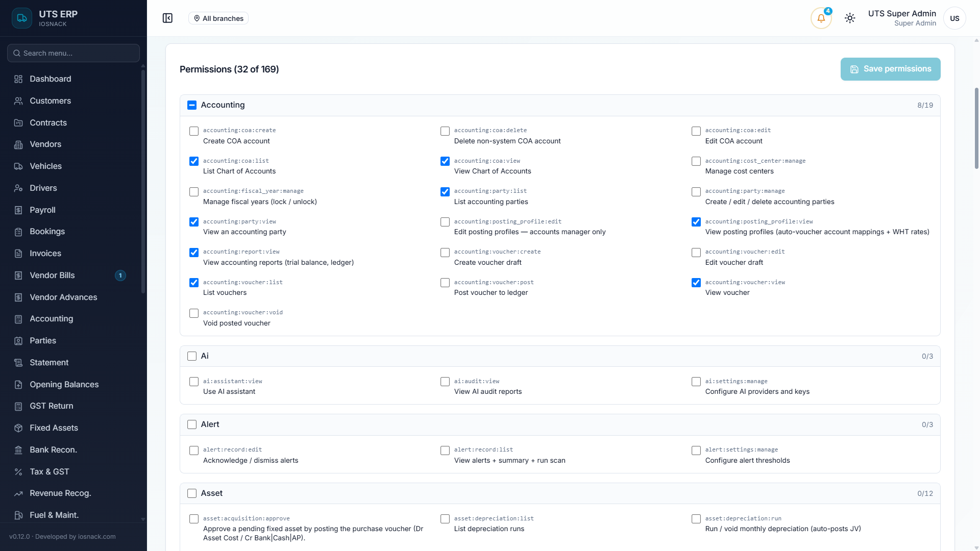Click the Bookings clipboard icon

click(x=18, y=232)
